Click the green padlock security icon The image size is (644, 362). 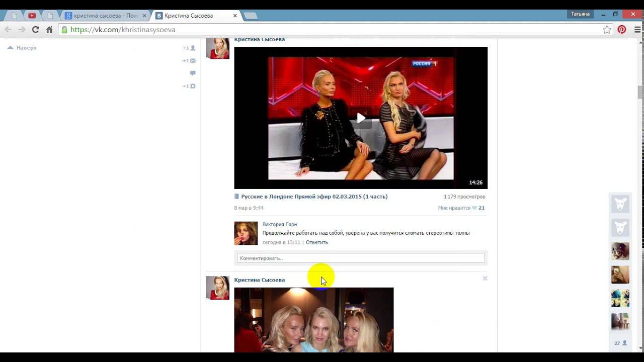(64, 30)
